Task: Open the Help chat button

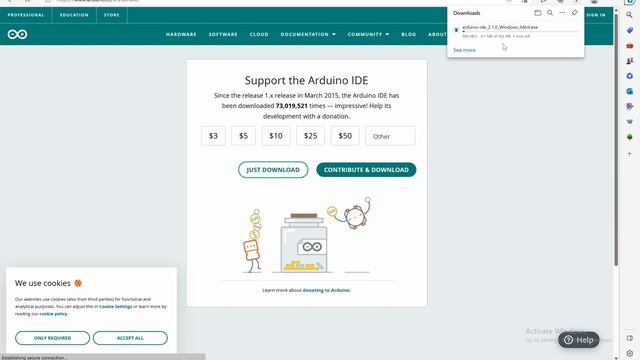Action: (579, 340)
